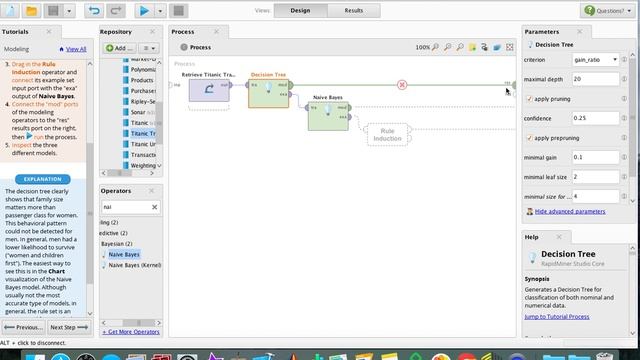The height and width of the screenshot is (360, 640).
Task: Click the first magnifier next to 100%
Action: [x=436, y=47]
